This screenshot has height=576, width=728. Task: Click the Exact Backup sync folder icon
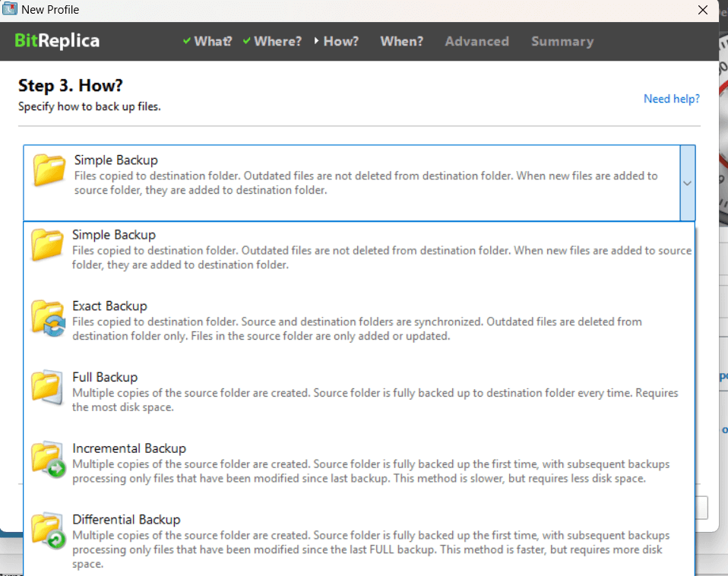click(48, 317)
